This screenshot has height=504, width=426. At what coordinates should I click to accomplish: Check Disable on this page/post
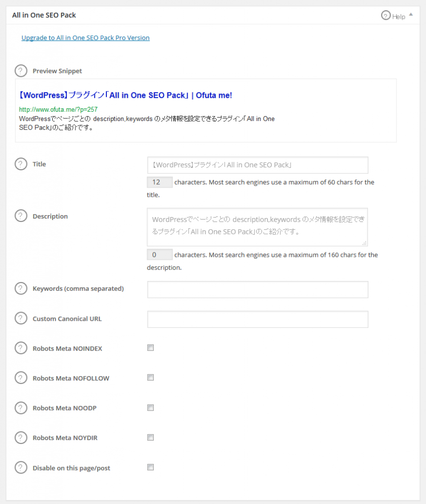coord(151,467)
